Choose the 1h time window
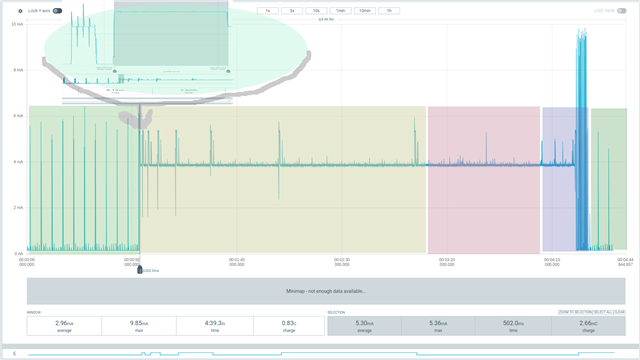This screenshot has width=640, height=360. tap(389, 11)
